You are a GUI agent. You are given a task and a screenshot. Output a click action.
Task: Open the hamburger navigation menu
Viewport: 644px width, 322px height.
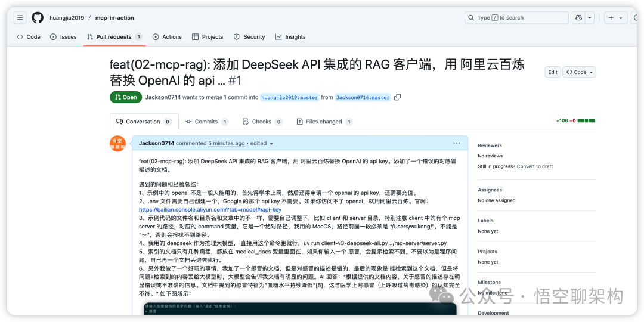coord(20,18)
